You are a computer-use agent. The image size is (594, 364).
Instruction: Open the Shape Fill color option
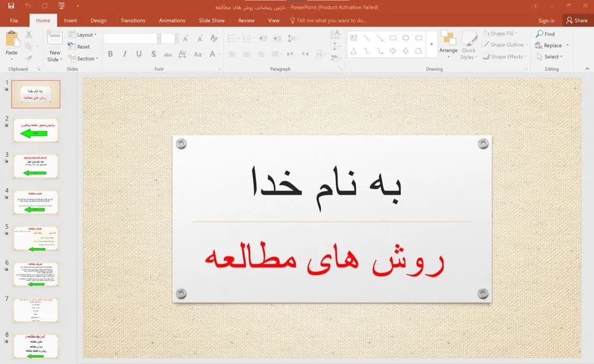click(500, 33)
